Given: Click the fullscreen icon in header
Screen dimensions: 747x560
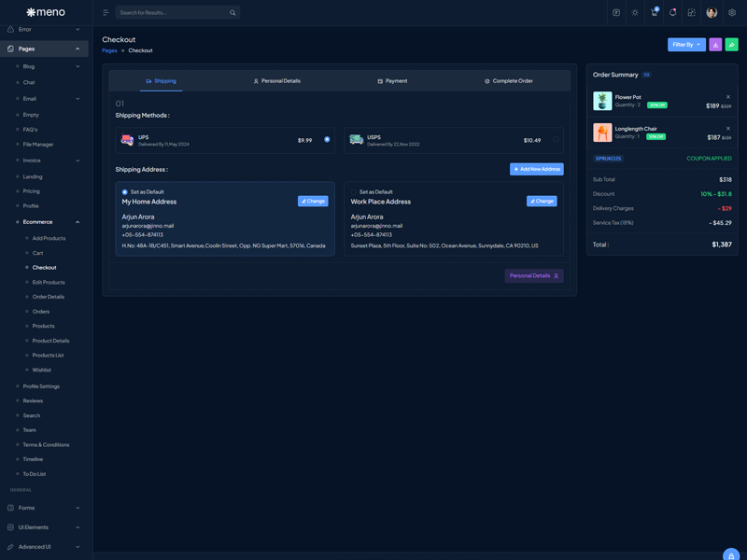Looking at the screenshot, I should tap(692, 13).
